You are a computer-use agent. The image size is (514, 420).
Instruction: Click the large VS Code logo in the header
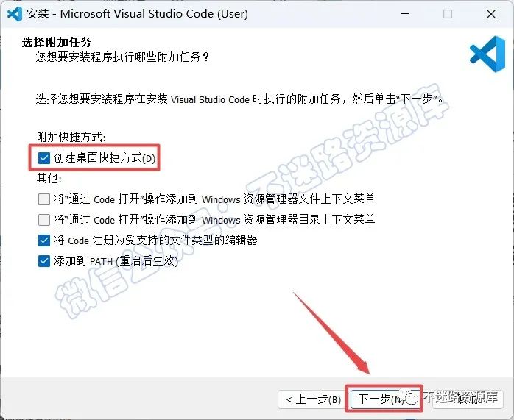[487, 54]
